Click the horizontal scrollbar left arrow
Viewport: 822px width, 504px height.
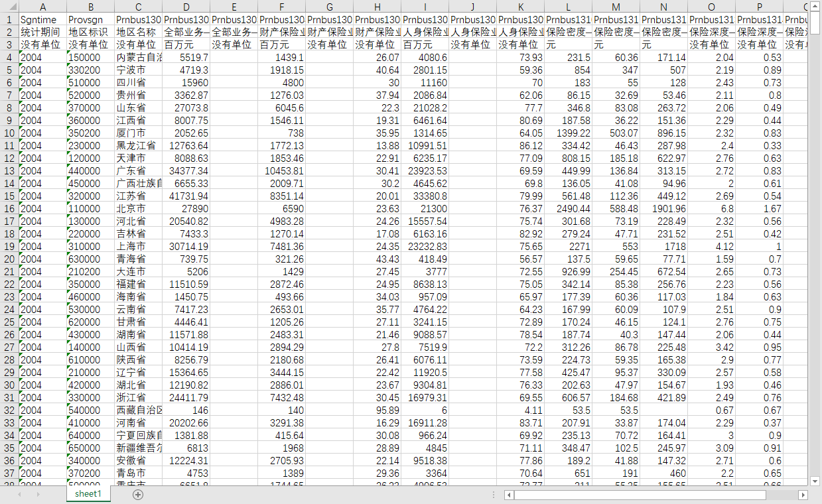point(509,495)
